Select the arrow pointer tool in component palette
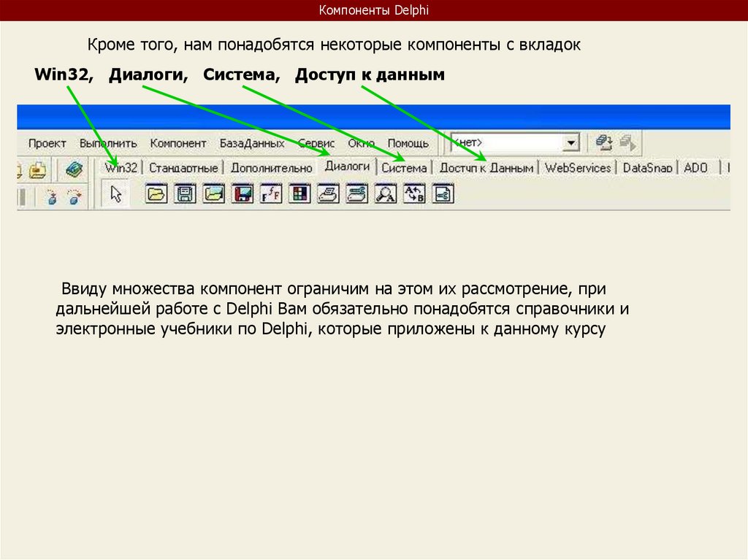This screenshot has width=748, height=560. (x=115, y=193)
